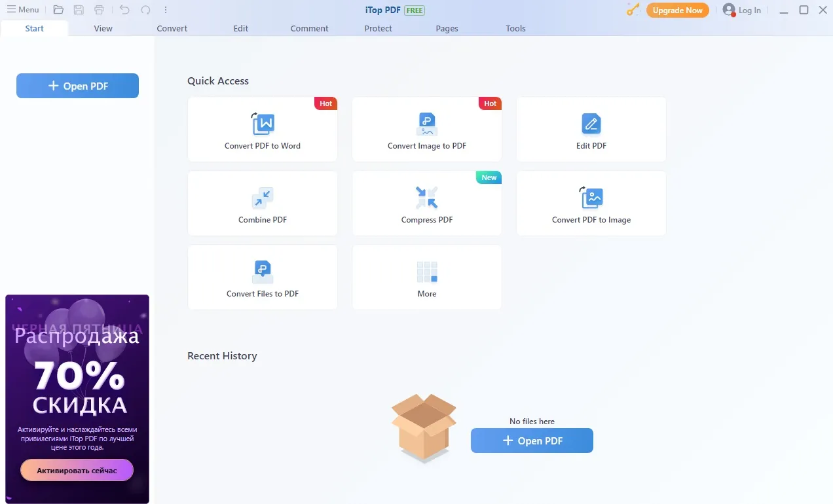This screenshot has height=504, width=833.
Task: Click the Hot badge on PDF to Word
Action: coord(326,103)
